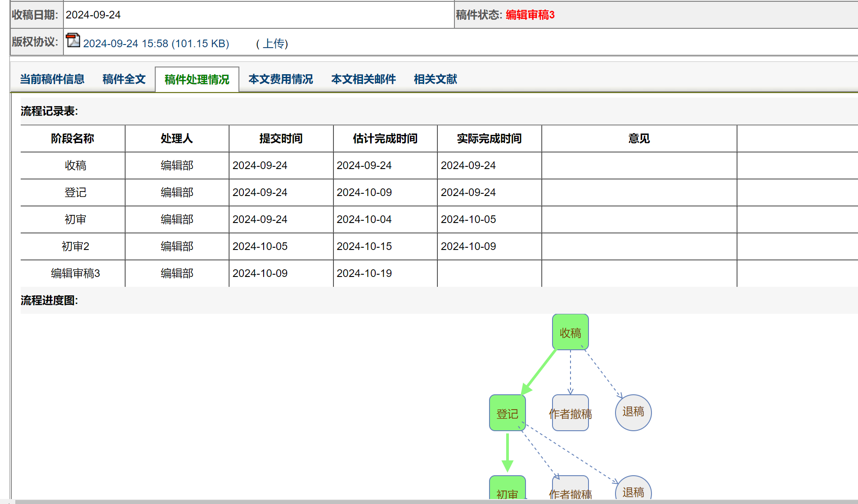Image resolution: width=858 pixels, height=504 pixels.
Task: Switch to the 当前稿件信息 tab
Action: [52, 80]
